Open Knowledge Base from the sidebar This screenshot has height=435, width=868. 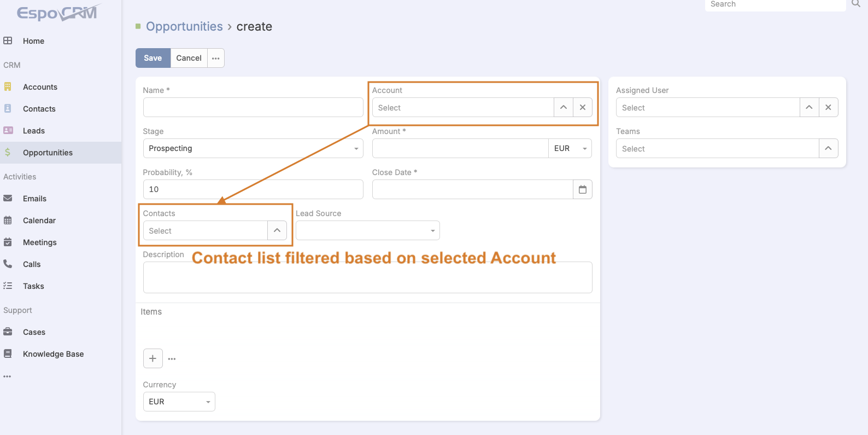click(53, 354)
